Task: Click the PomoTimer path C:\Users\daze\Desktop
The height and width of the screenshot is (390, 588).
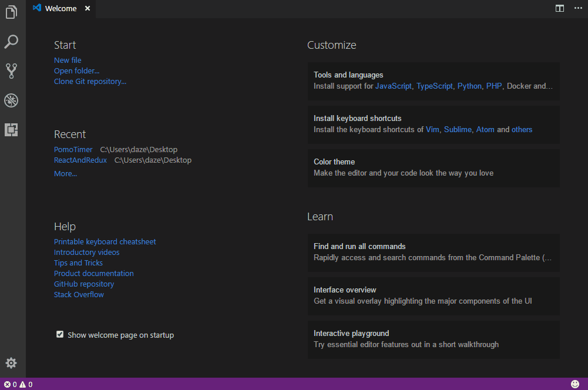Action: click(x=139, y=149)
